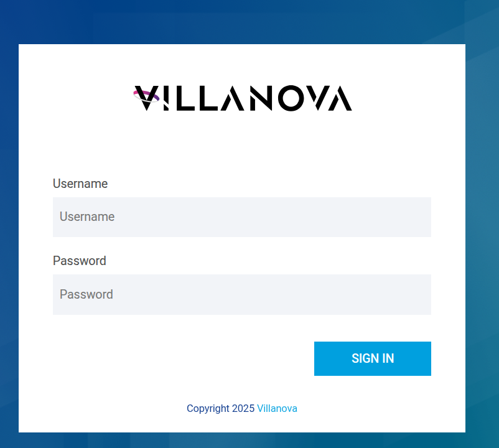The width and height of the screenshot is (499, 448).
Task: Click the Password placeholder text
Action: 86,294
